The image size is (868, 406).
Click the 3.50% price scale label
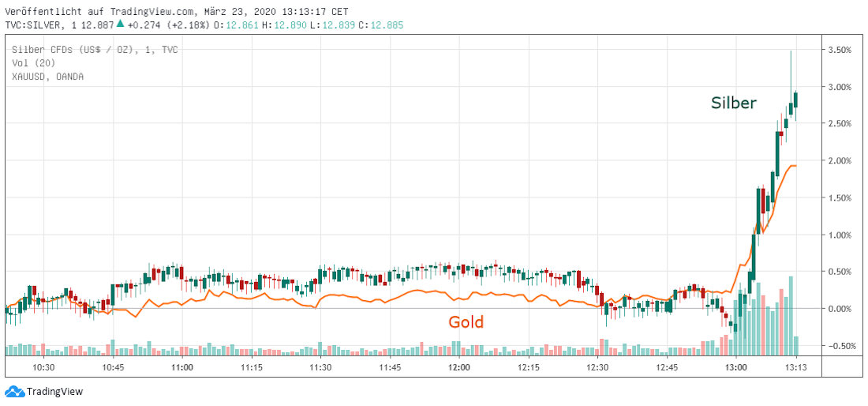click(840, 50)
